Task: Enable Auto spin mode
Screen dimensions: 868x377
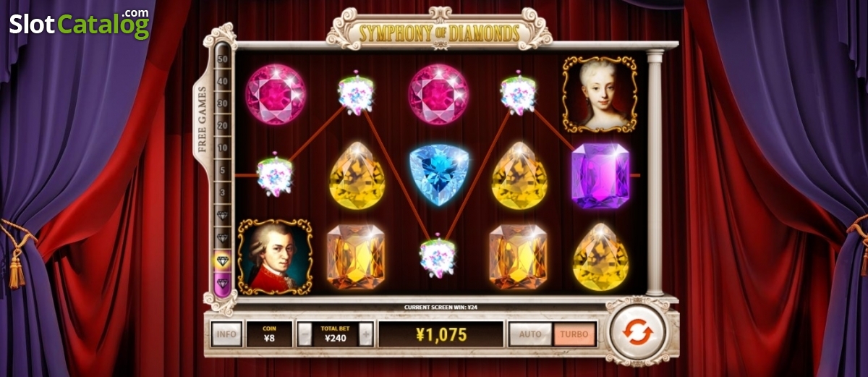Action: (530, 334)
